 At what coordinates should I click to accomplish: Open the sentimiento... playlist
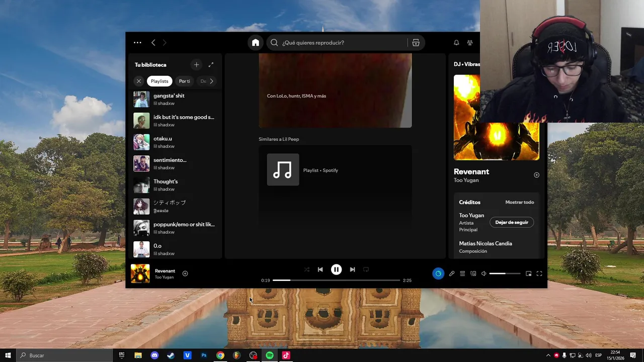pyautogui.click(x=175, y=163)
